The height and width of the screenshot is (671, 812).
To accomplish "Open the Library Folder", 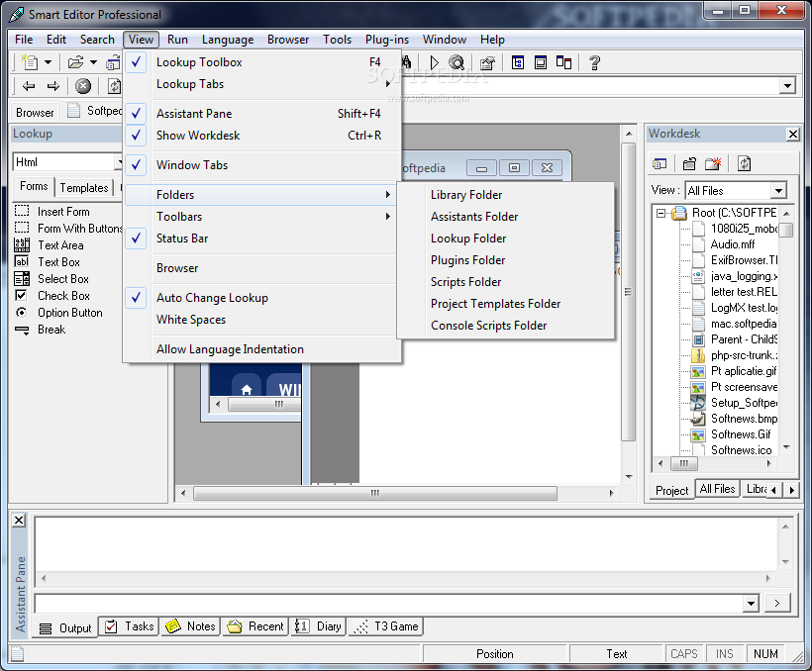I will [x=506, y=195].
